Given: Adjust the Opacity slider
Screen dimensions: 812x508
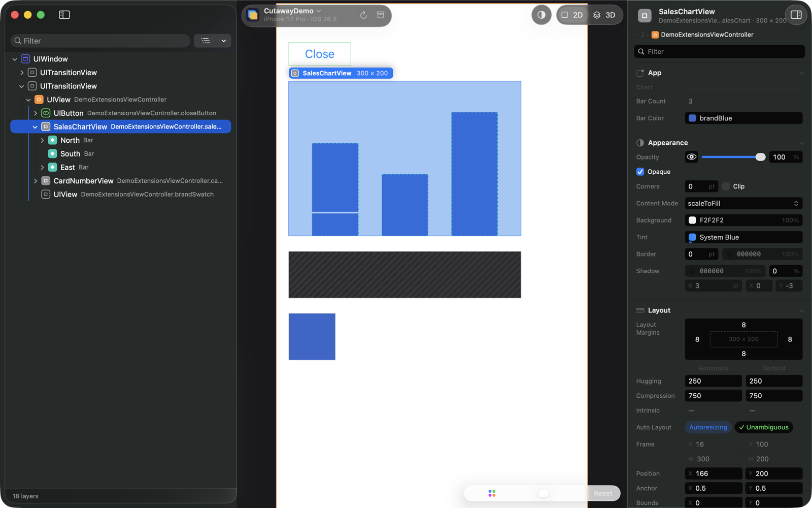Looking at the screenshot, I should (x=733, y=157).
